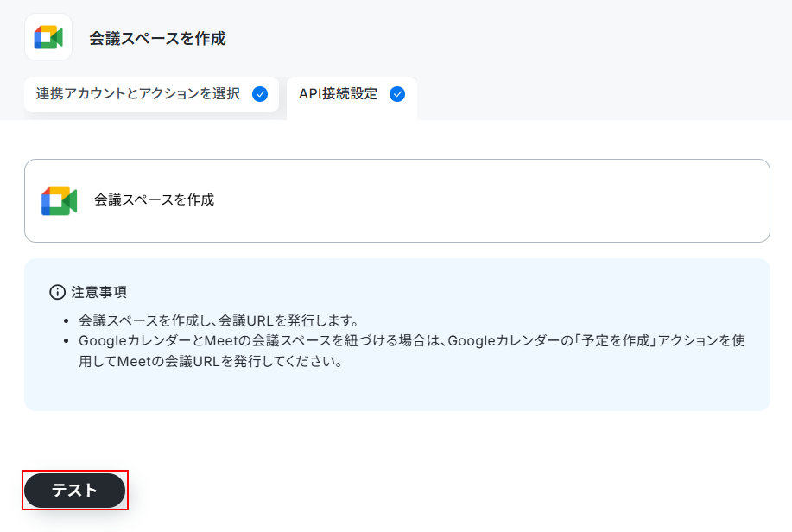Click the 注意事項 heading text
Screen dimensions: 792x532
click(x=99, y=292)
